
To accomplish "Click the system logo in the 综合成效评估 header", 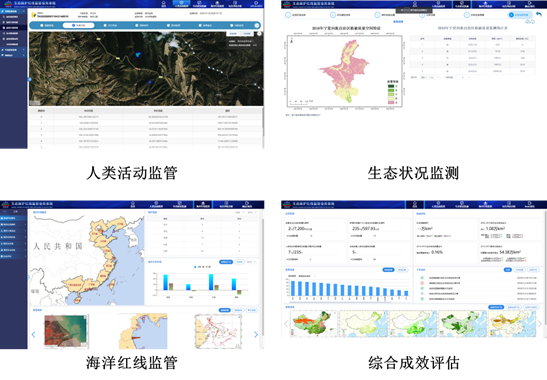I will coord(286,204).
